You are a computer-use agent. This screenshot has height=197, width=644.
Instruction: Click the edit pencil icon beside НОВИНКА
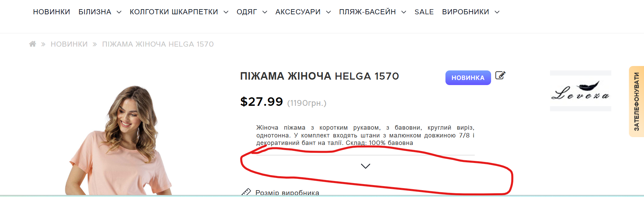pos(500,75)
